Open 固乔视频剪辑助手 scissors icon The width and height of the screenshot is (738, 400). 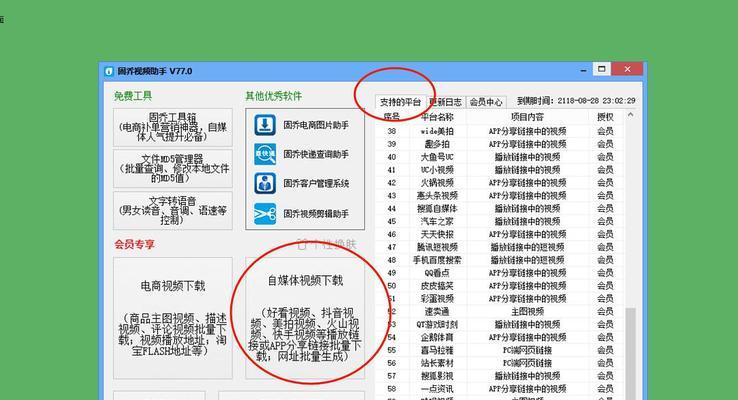pyautogui.click(x=265, y=214)
